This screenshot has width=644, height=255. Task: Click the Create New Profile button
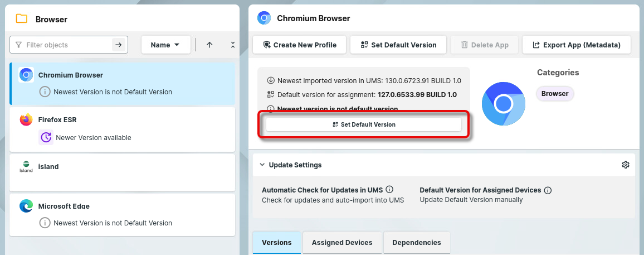[299, 45]
